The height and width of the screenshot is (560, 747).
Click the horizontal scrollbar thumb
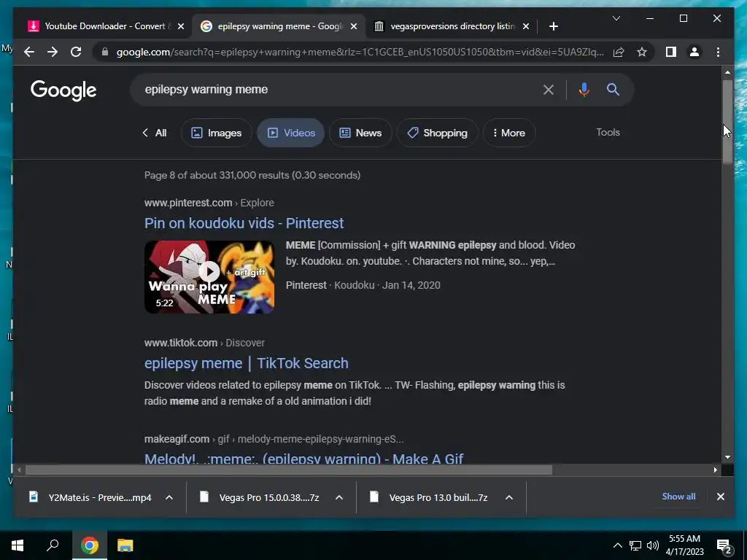[x=289, y=470]
